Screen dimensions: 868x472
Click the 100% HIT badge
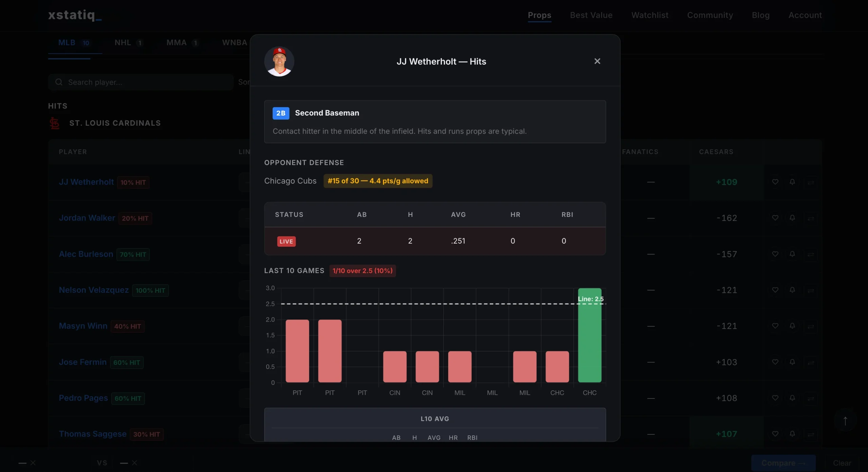151,290
